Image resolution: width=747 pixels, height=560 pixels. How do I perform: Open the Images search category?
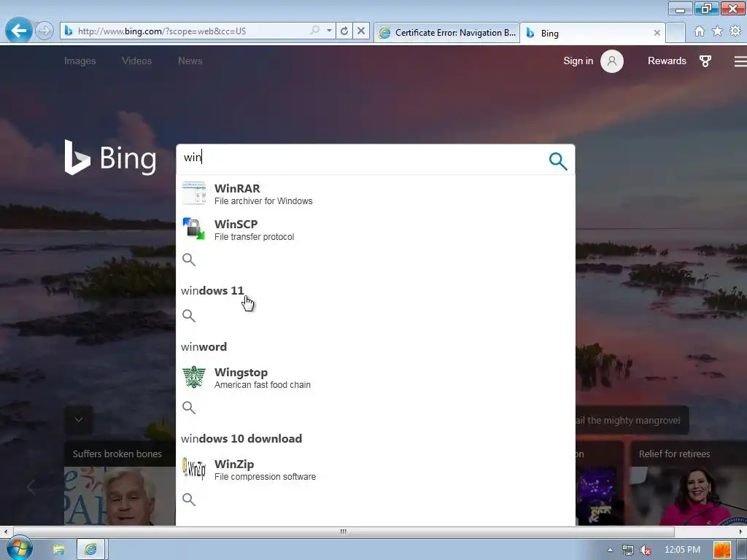[80, 61]
